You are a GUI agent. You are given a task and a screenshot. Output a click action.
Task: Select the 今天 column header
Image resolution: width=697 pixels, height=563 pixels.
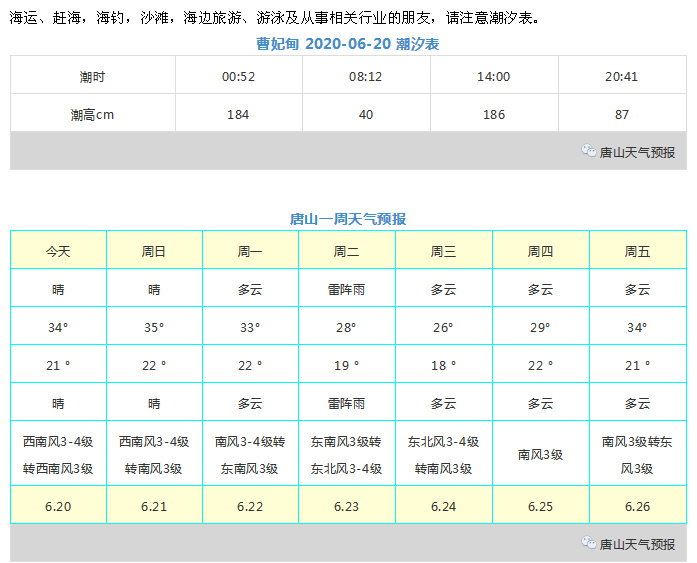pyautogui.click(x=58, y=251)
